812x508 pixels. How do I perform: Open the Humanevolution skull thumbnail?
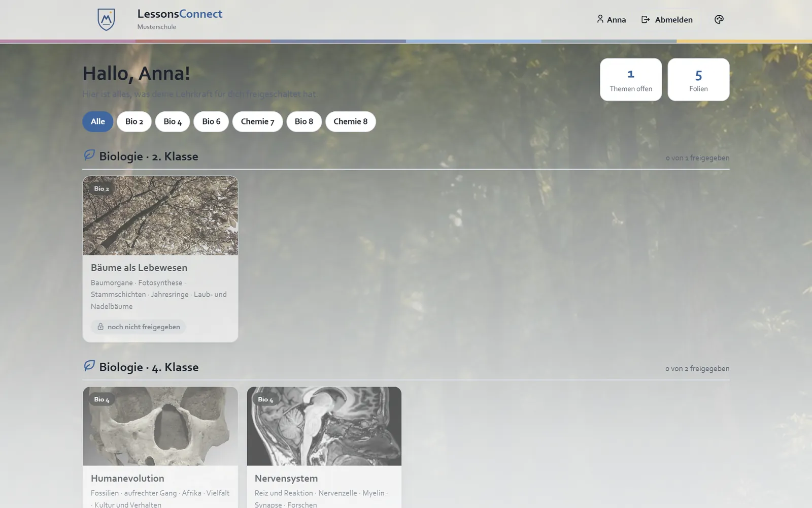coord(160,426)
